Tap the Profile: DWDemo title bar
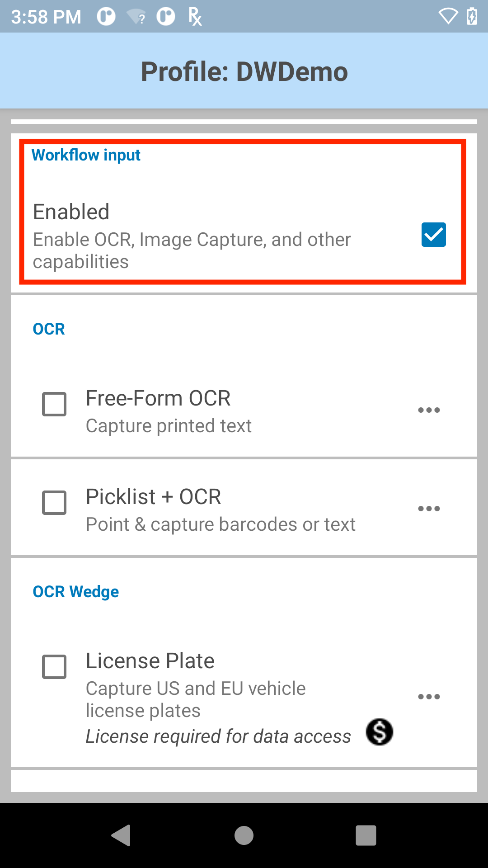The height and width of the screenshot is (868, 488). [244, 71]
